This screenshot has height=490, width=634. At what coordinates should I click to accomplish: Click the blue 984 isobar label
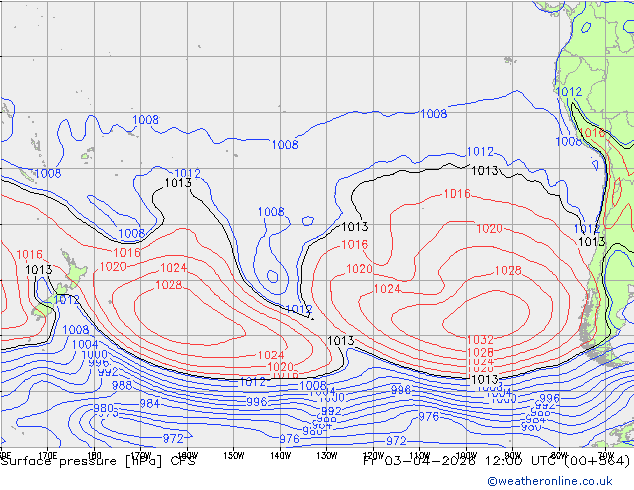click(150, 403)
